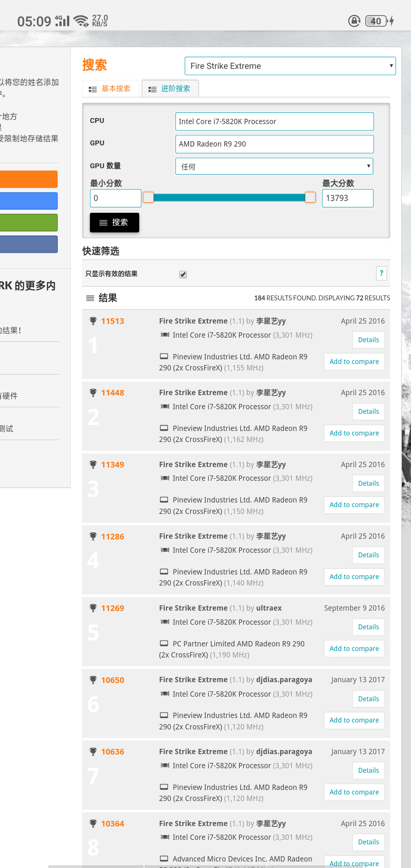Open the help question mark for valid results
The width and height of the screenshot is (411, 868).
coord(381,273)
